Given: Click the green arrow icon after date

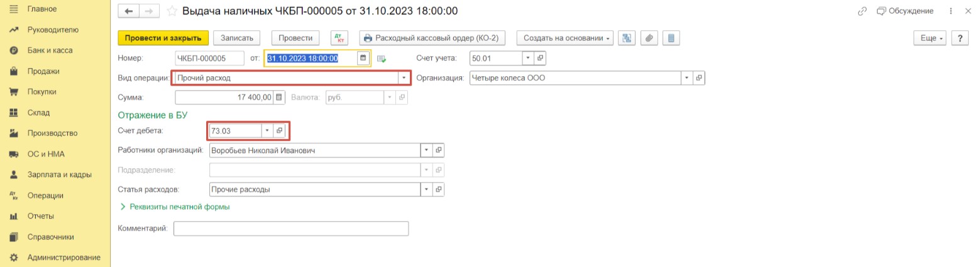Looking at the screenshot, I should pos(381,59).
